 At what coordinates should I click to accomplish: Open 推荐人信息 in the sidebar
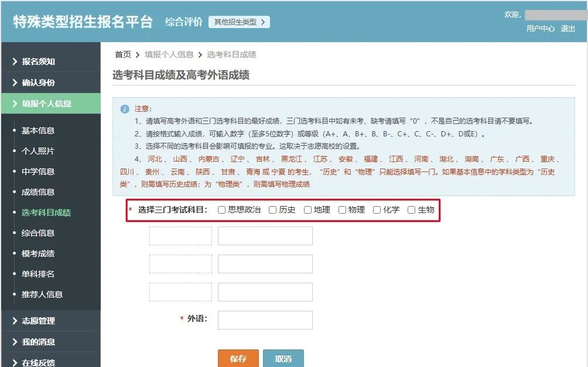tap(42, 294)
